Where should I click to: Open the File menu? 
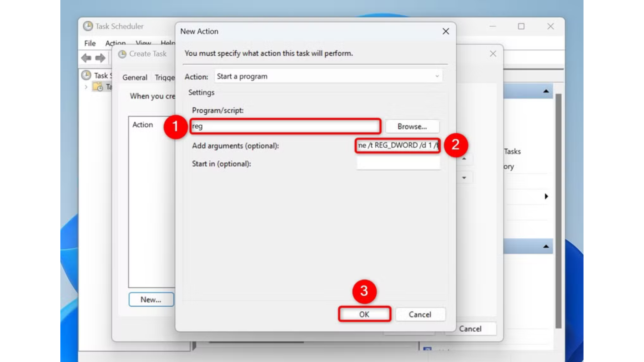(90, 43)
